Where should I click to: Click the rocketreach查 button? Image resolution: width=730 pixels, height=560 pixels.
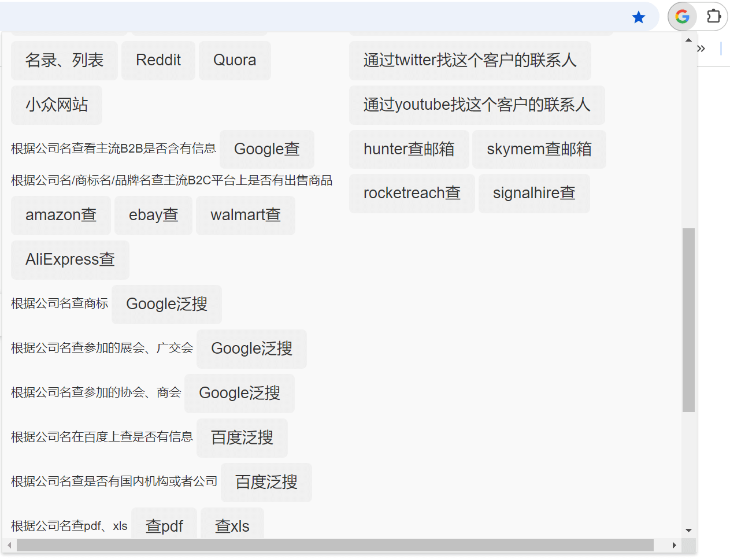412,193
